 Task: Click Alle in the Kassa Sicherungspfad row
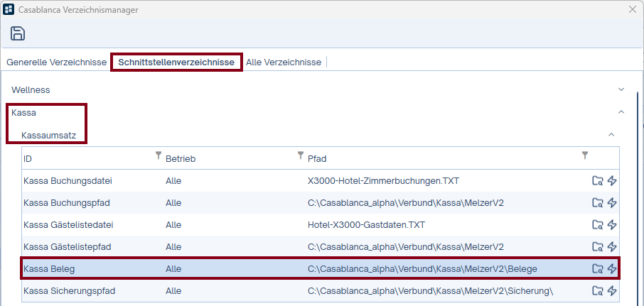pyautogui.click(x=173, y=291)
